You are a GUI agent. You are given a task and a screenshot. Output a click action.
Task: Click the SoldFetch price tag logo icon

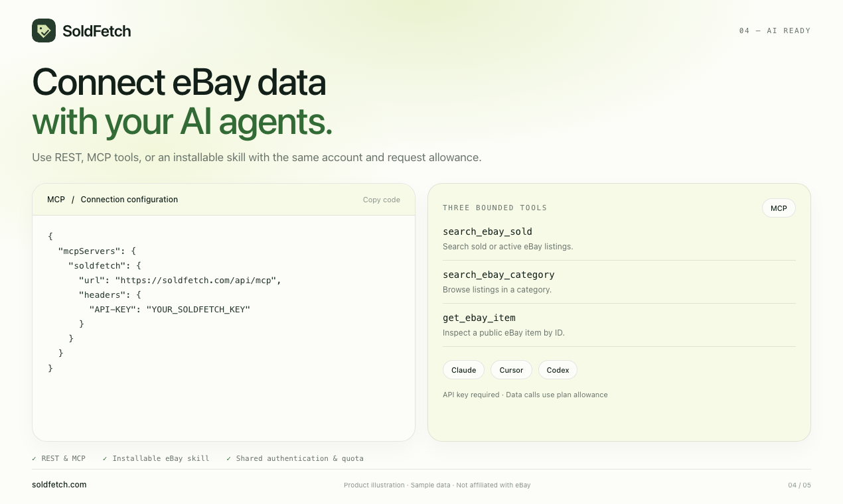44,31
